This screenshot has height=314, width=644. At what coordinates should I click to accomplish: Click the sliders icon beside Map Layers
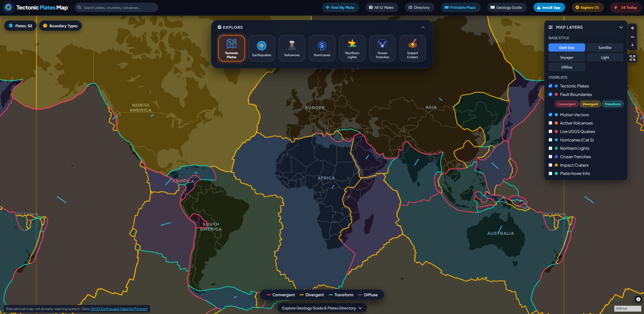[x=551, y=27]
